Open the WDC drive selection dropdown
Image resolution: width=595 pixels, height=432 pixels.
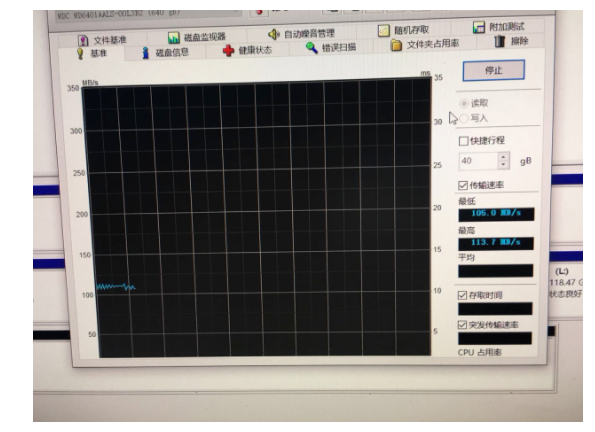click(148, 14)
